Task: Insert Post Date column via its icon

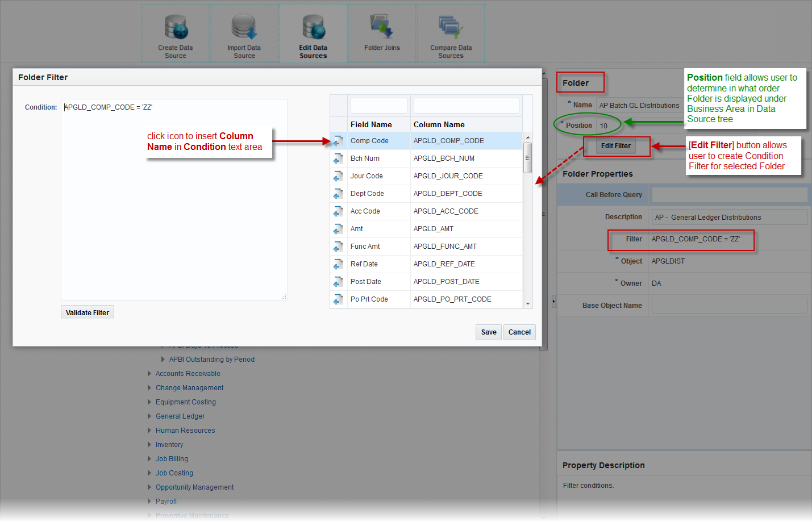Action: tap(338, 282)
